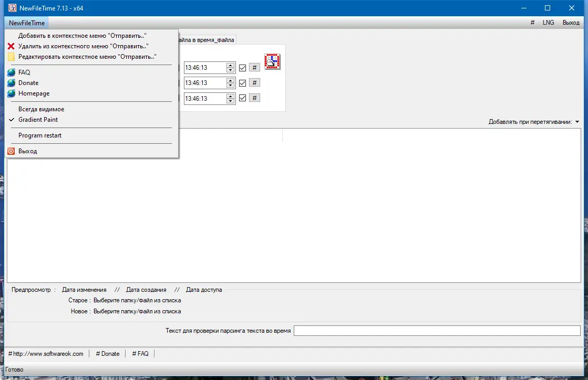The image size is (588, 380).
Task: Open the LNG language menu
Action: [x=548, y=23]
